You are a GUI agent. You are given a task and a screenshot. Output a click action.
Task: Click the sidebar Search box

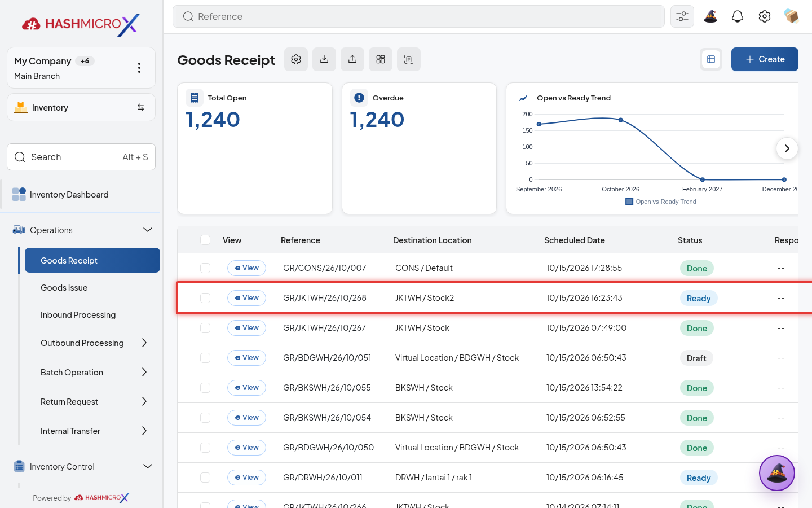[x=81, y=157]
